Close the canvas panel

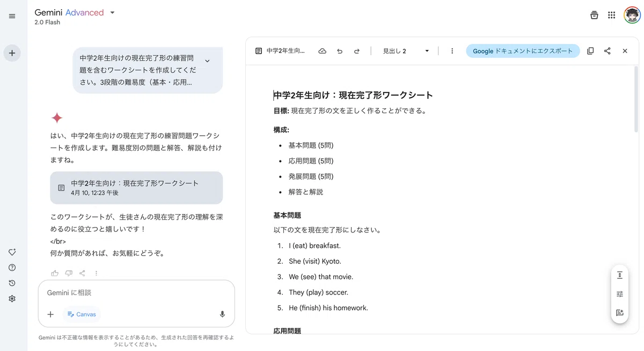625,51
